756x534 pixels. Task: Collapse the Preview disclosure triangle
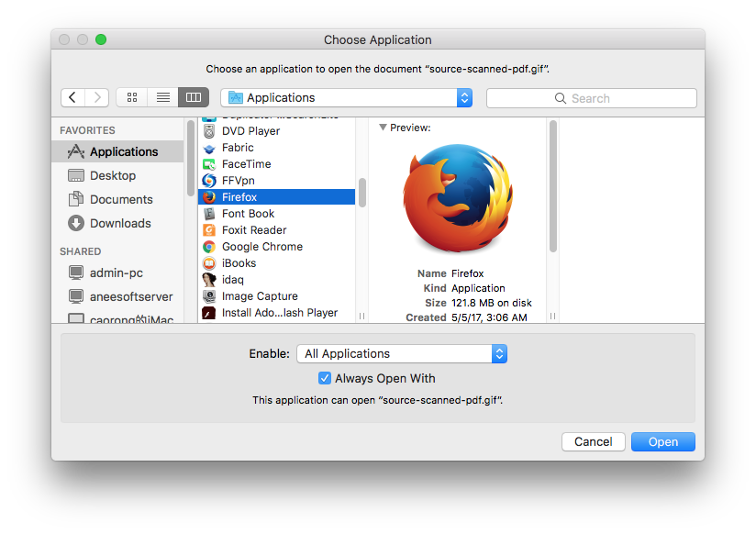383,128
